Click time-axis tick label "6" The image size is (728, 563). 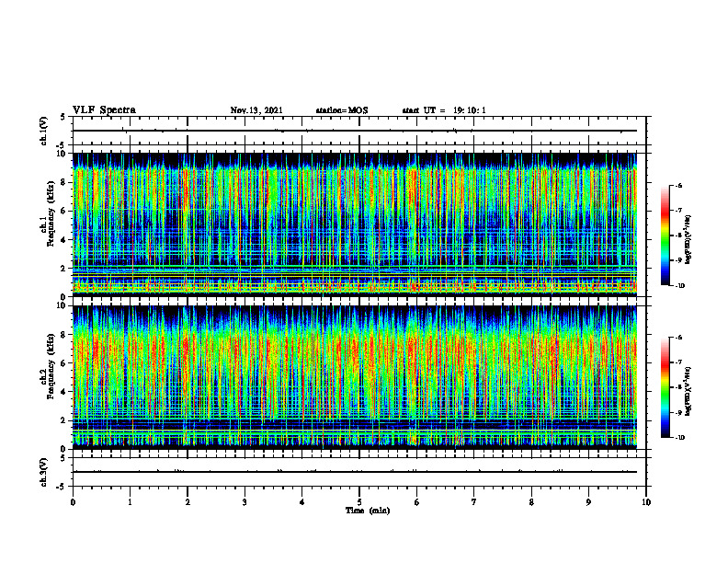pos(417,502)
